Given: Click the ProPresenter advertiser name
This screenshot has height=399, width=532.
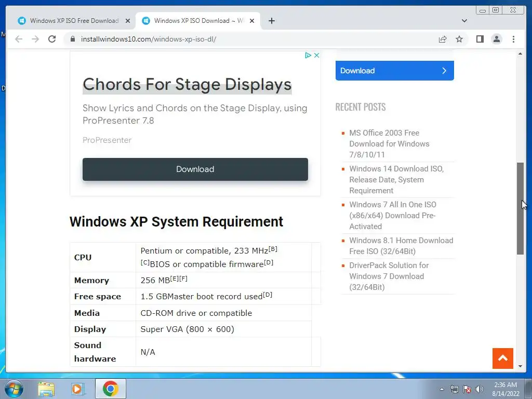Looking at the screenshot, I should click(x=107, y=140).
